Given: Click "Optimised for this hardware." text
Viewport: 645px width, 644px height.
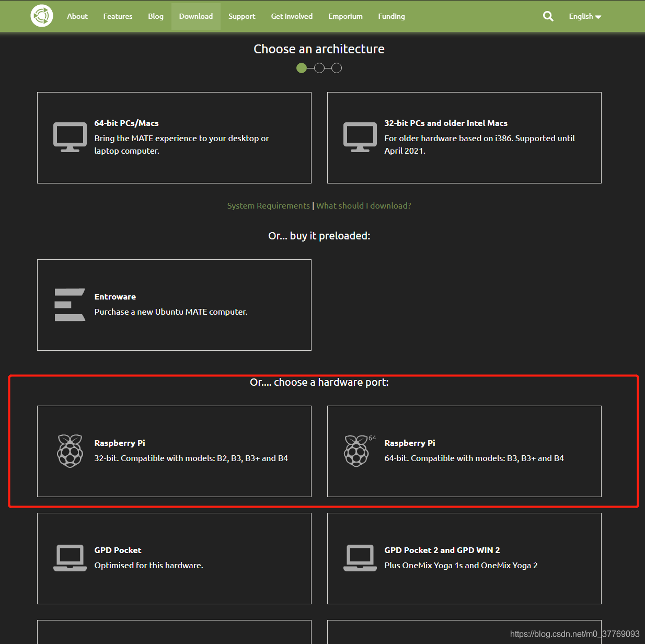Looking at the screenshot, I should click(148, 566).
